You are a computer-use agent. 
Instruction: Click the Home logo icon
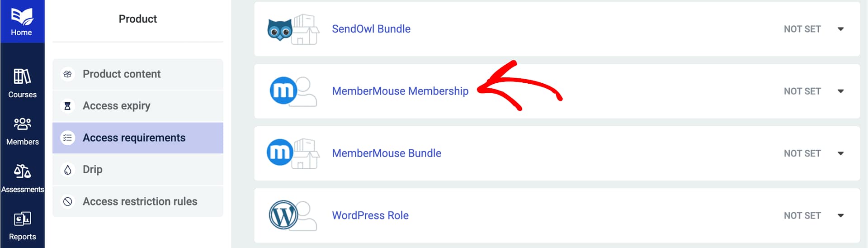(22, 17)
